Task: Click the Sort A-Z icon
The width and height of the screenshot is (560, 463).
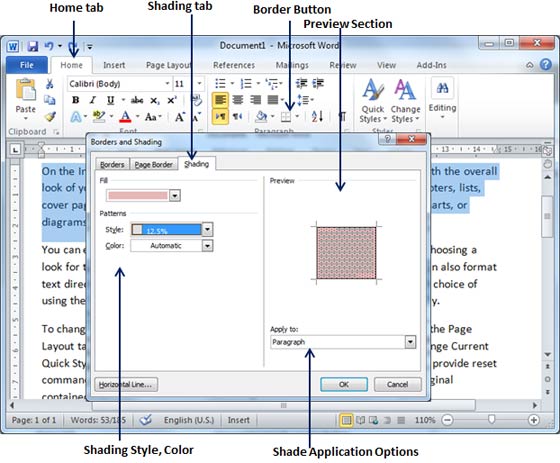Action: tap(317, 116)
